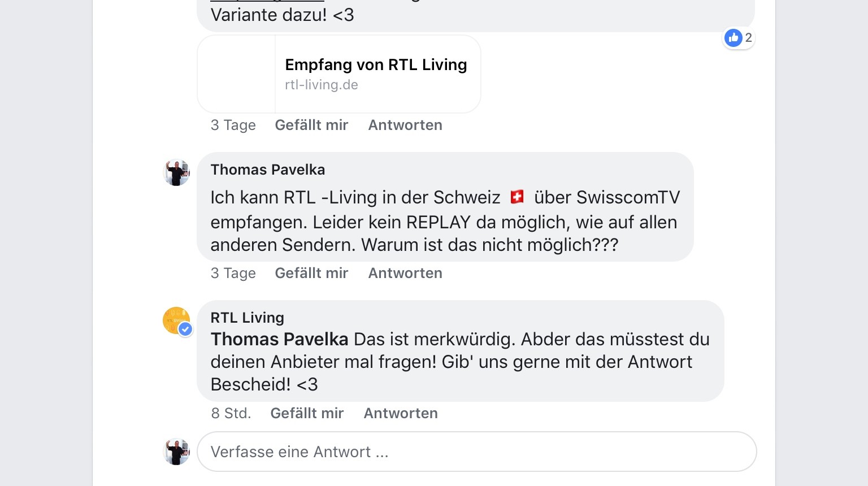The width and height of the screenshot is (868, 486).
Task: Click the rtl-living.de domain text
Action: pos(321,85)
